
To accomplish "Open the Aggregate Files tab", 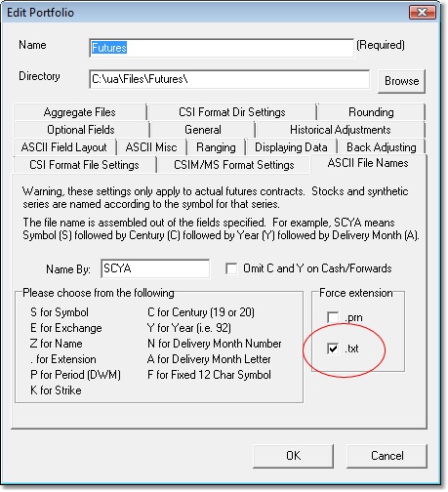I will (x=80, y=112).
